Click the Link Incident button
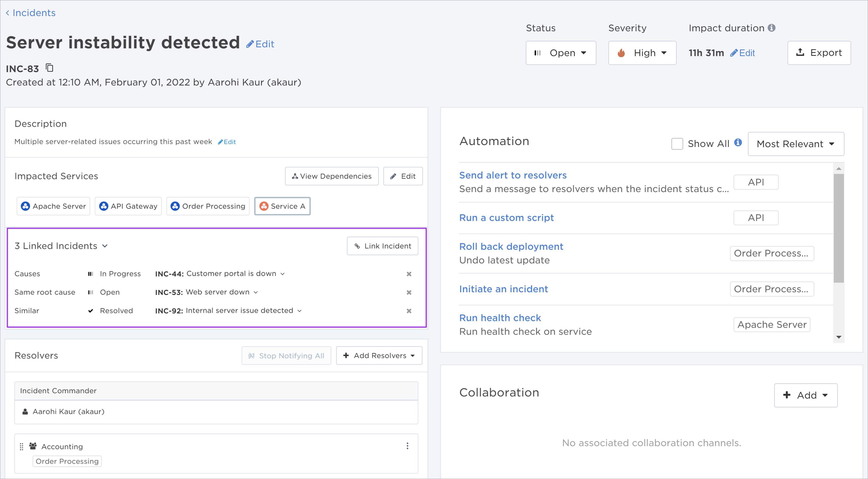 pyautogui.click(x=383, y=246)
